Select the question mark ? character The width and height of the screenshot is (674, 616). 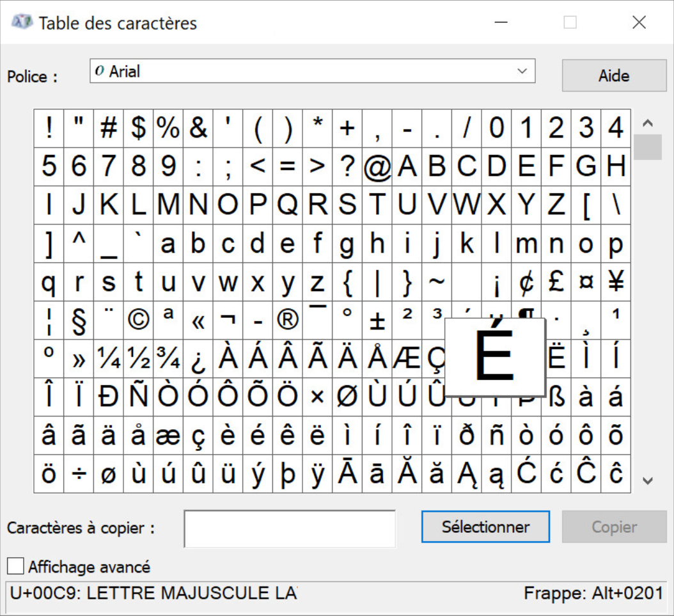pyautogui.click(x=347, y=167)
